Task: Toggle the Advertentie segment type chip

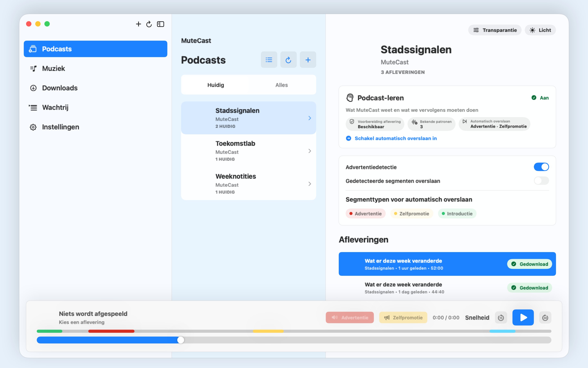Action: [365, 213]
